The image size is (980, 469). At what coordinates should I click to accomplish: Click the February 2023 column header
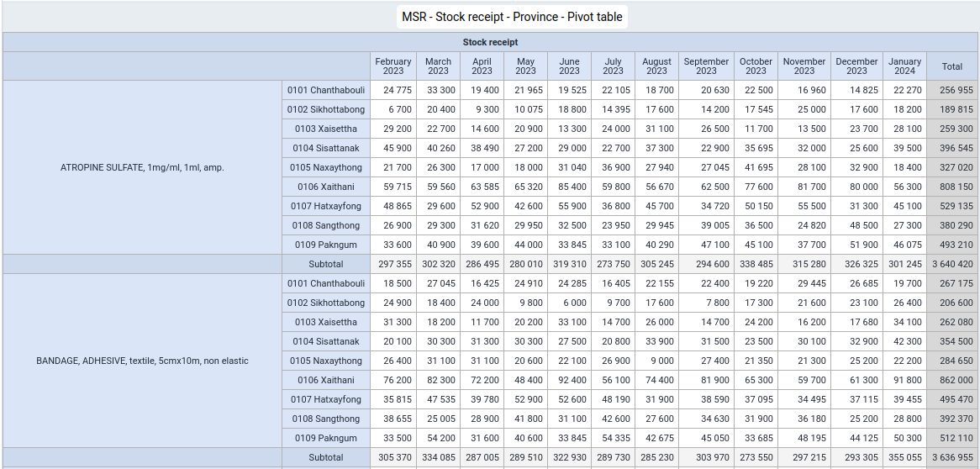(393, 66)
